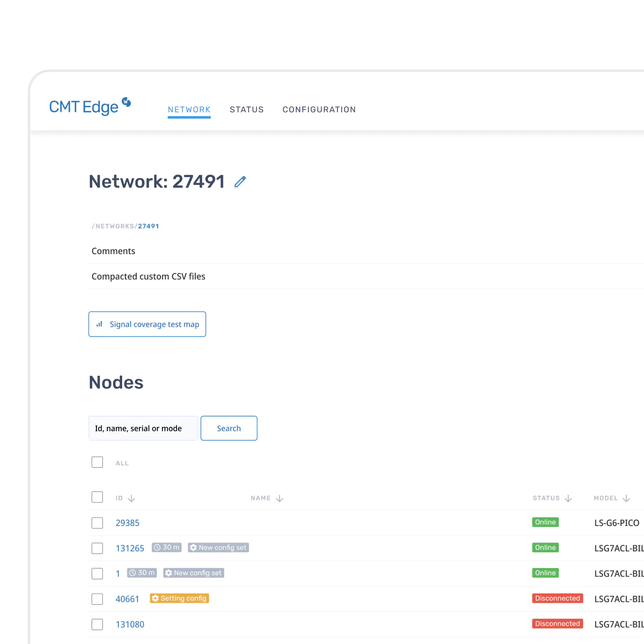
Task: Select the bar chart icon in Signal coverage button
Action: [99, 324]
